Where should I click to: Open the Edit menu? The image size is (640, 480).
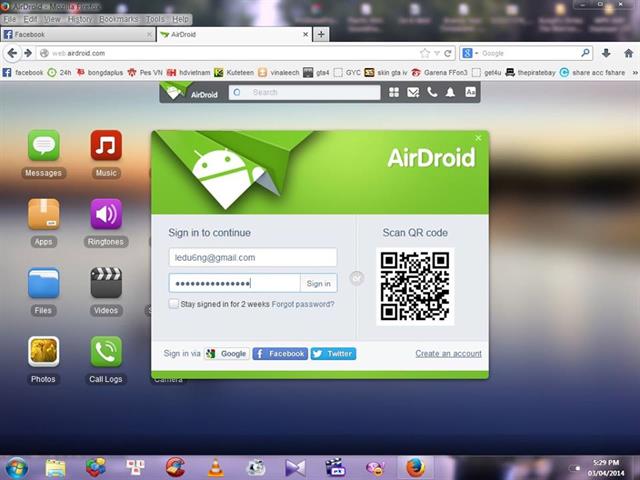30,19
